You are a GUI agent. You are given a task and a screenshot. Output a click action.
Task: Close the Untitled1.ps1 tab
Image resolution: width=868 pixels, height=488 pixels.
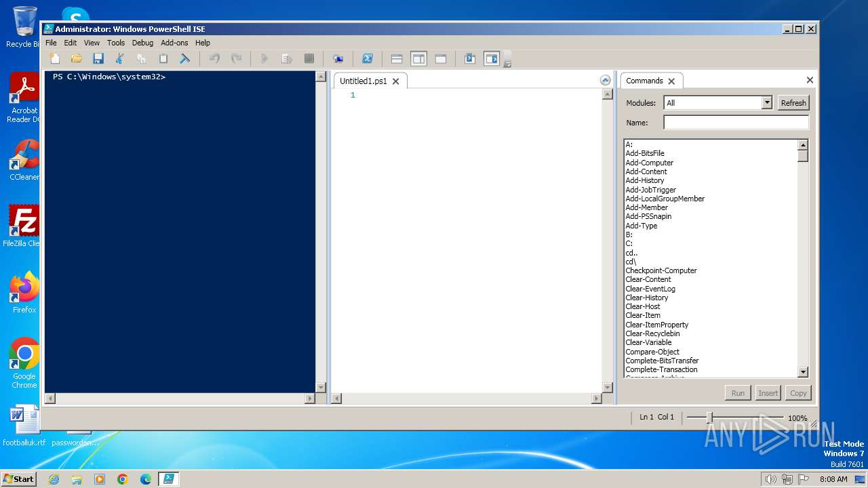tap(396, 81)
